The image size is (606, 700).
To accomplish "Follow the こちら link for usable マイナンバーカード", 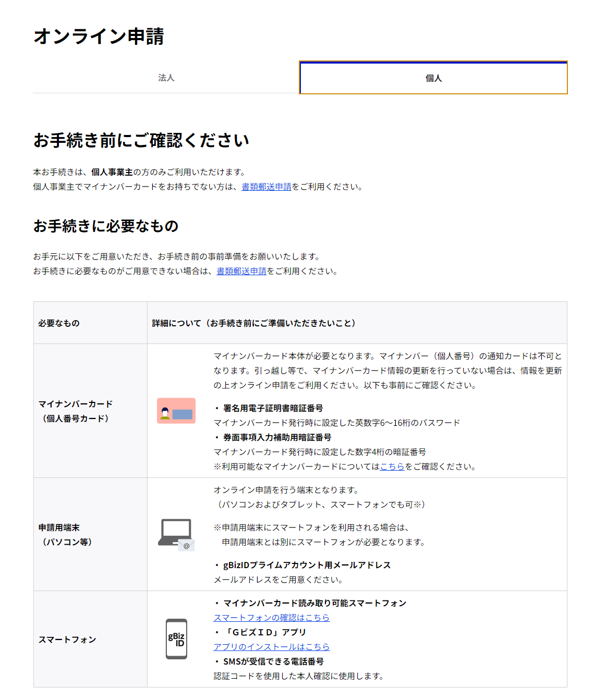I will [392, 466].
